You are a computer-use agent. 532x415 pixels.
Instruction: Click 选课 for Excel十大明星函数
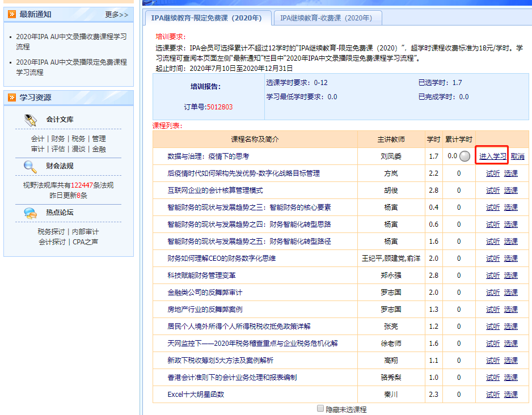point(510,395)
